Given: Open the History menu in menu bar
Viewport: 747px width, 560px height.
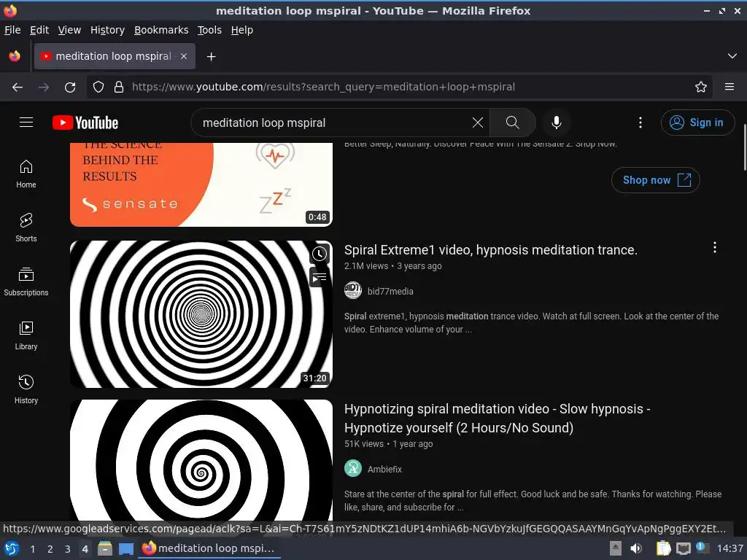Looking at the screenshot, I should click(107, 30).
